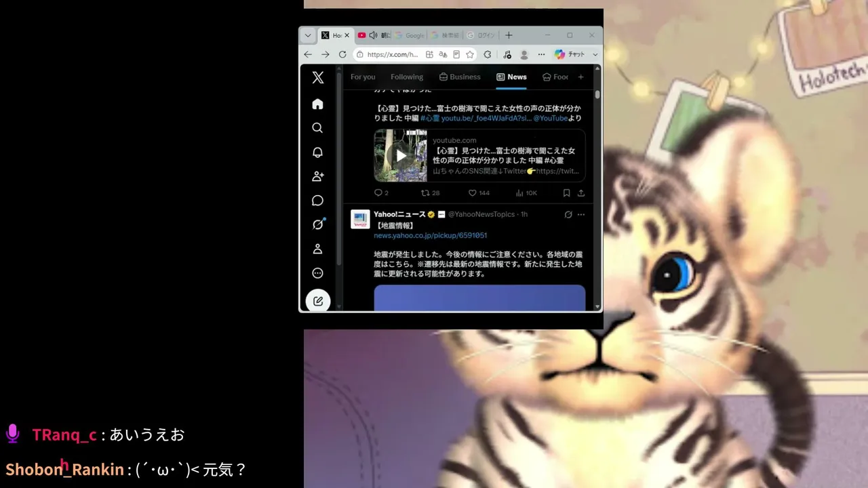The height and width of the screenshot is (488, 868).
Task: Share the 心霊 video post
Action: (x=581, y=193)
